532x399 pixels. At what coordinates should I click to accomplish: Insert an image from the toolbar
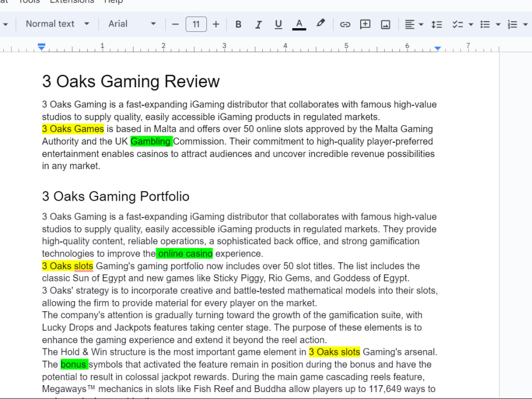385,24
